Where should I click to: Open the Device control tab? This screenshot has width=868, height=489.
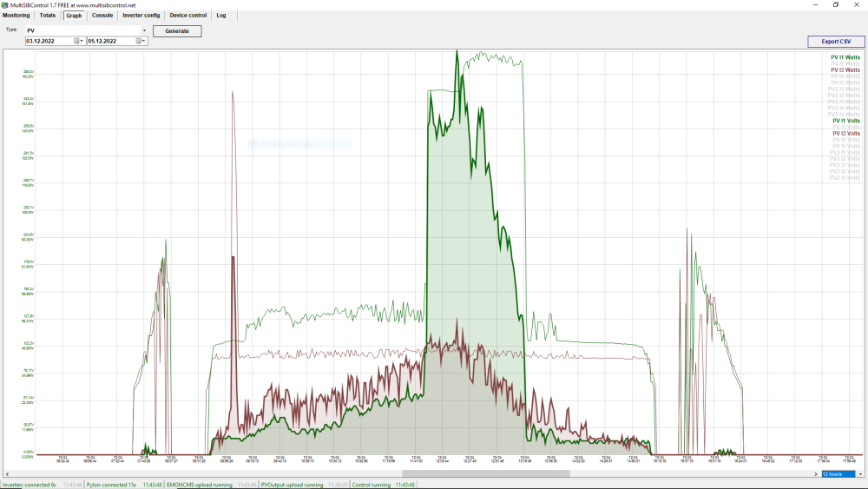point(188,16)
